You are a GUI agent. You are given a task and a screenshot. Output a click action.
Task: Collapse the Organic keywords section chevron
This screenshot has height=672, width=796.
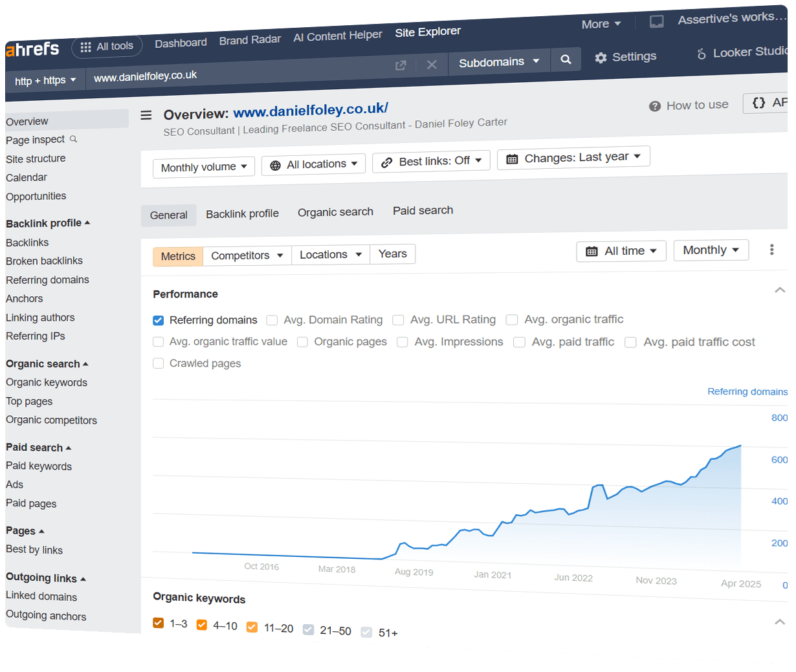[x=780, y=622]
